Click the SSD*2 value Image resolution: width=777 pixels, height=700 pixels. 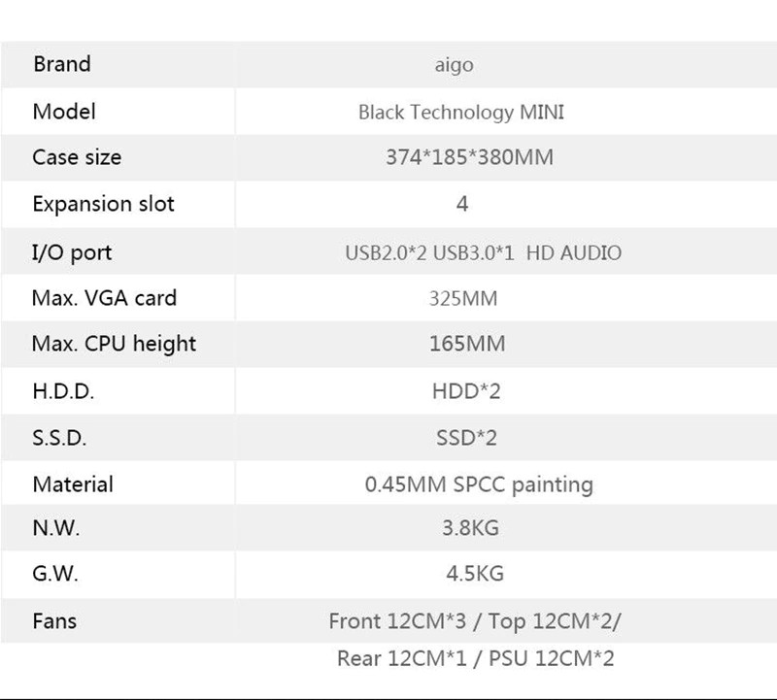[466, 438]
